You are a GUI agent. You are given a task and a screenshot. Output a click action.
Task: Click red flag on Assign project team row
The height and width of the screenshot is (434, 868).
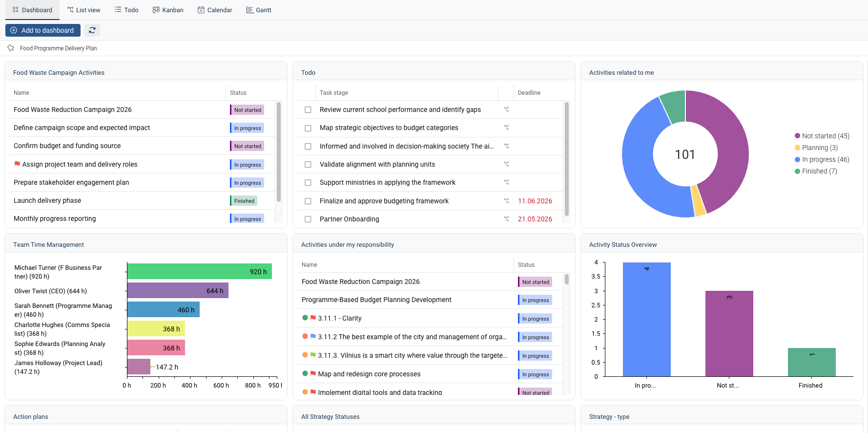tap(17, 164)
